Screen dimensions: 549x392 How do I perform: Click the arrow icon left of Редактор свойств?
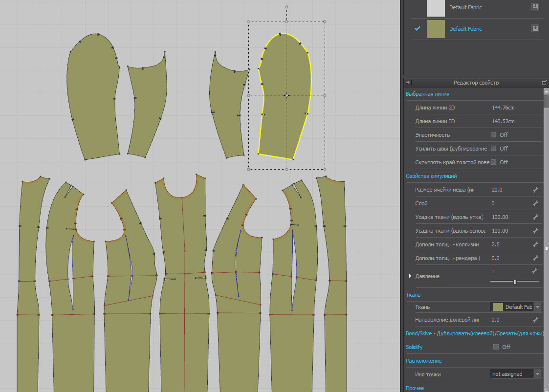tap(408, 83)
